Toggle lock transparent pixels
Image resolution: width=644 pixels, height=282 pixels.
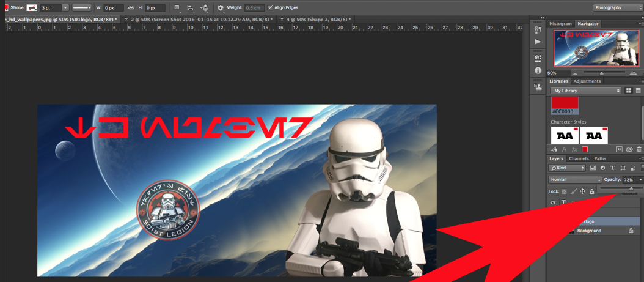point(565,191)
